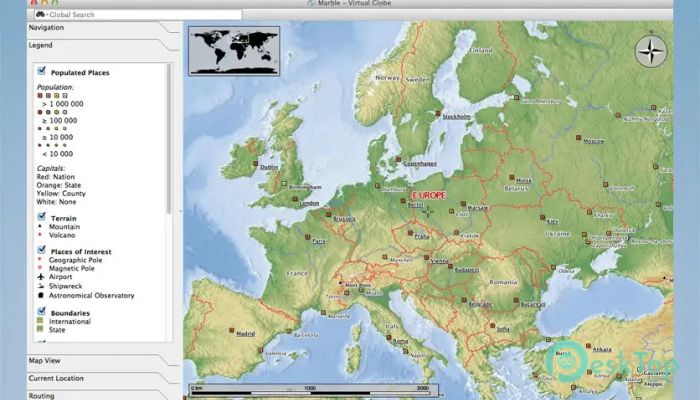Click the Dublin city marker
700x400 pixels.
click(x=255, y=164)
